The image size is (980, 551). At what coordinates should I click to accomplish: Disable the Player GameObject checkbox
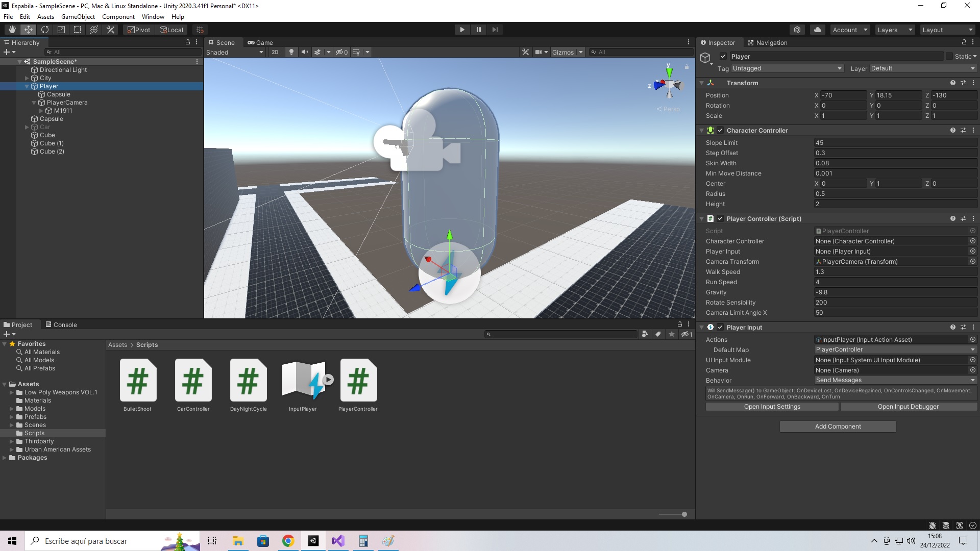[723, 57]
